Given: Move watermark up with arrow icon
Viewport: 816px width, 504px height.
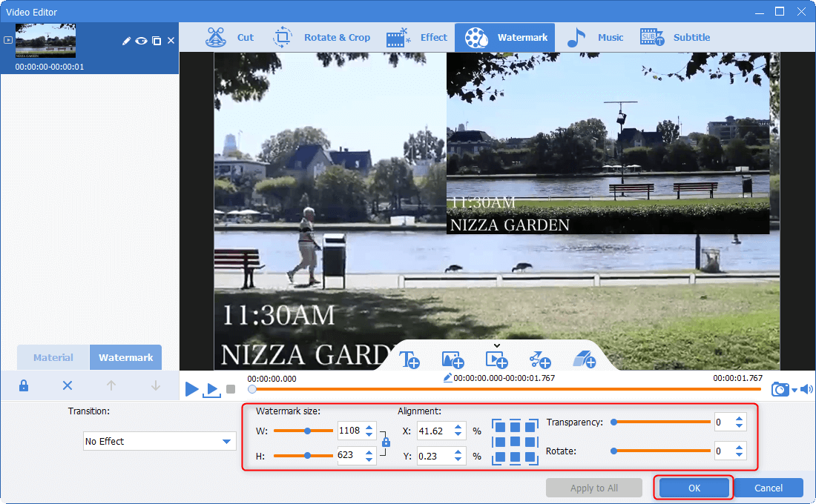Looking at the screenshot, I should (111, 385).
